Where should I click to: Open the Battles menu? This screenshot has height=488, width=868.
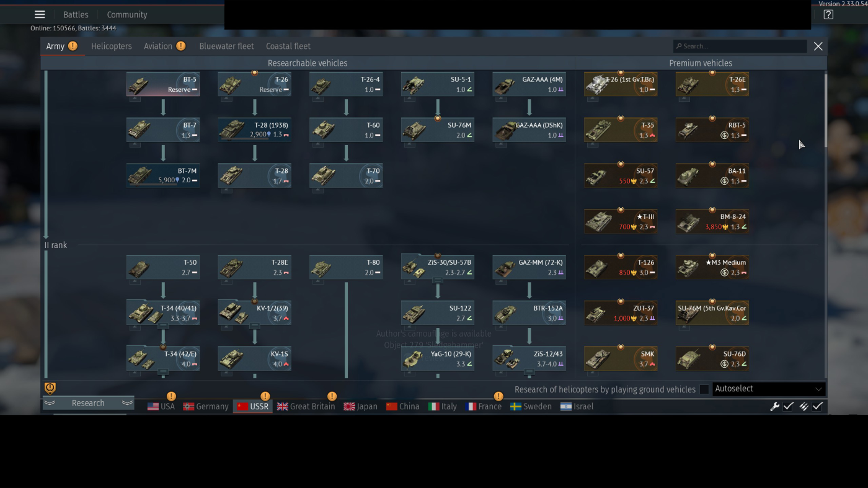pos(76,15)
